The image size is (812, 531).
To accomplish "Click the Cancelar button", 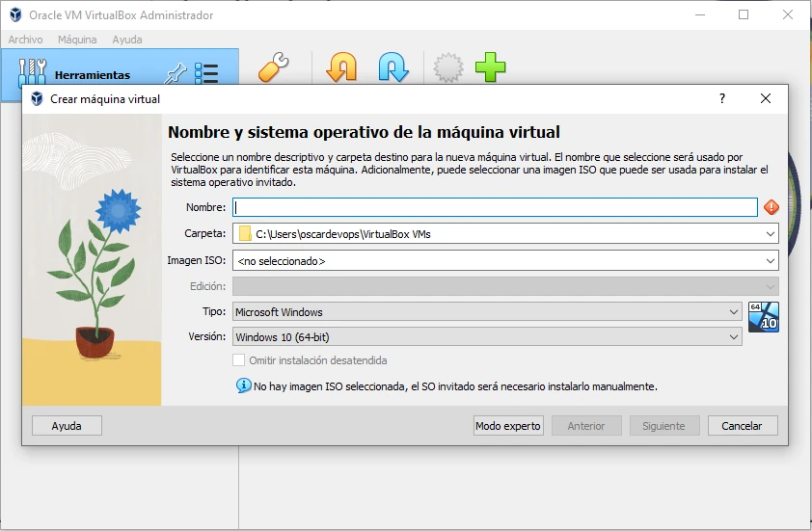I will pos(743,425).
